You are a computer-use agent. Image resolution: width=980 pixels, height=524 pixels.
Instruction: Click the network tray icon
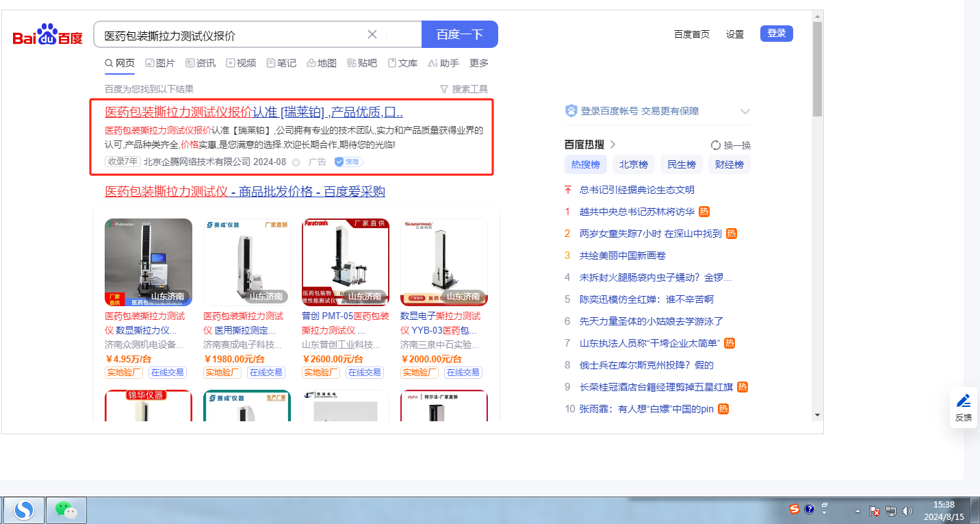[891, 511]
